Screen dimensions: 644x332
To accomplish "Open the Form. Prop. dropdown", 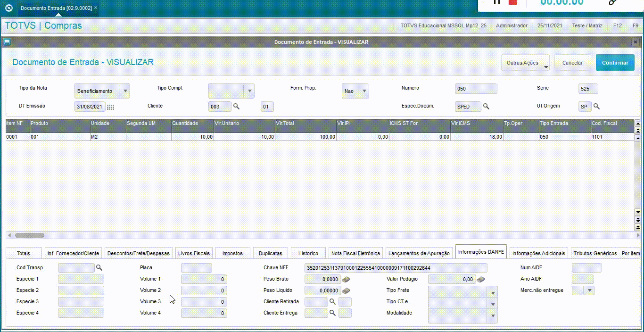I will [364, 91].
